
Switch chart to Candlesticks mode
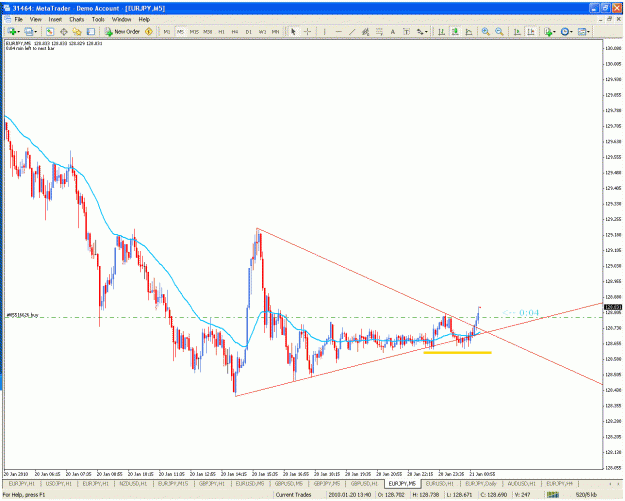[x=455, y=31]
